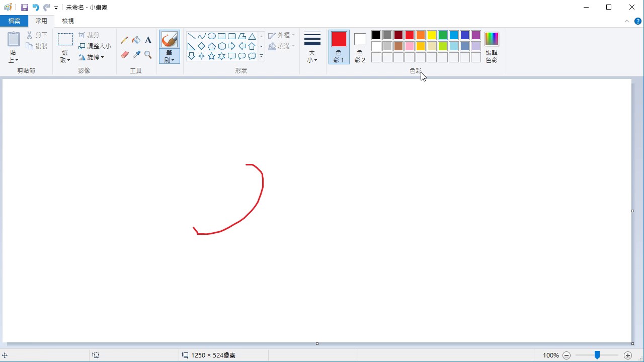644x362 pixels.
Task: Choose the Six-point star shape
Action: 222,56
